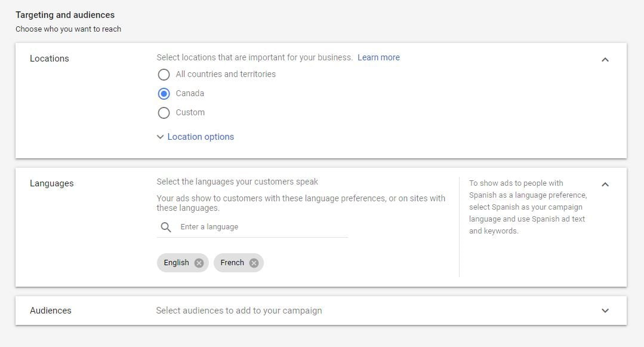Click the Spanish language preference hint text
Image resolution: width=644 pixels, height=347 pixels.
528,207
